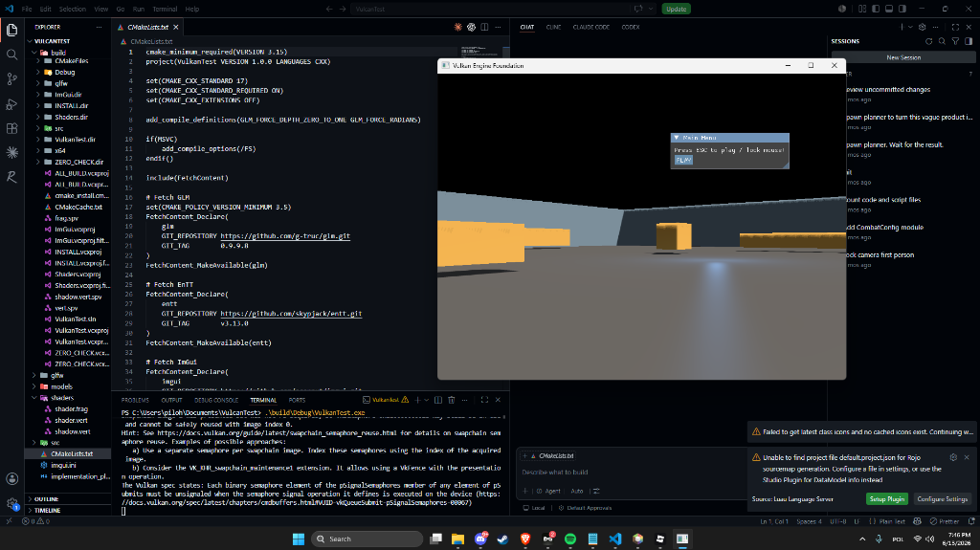
Task: Open the Terminal menu
Action: (x=165, y=9)
